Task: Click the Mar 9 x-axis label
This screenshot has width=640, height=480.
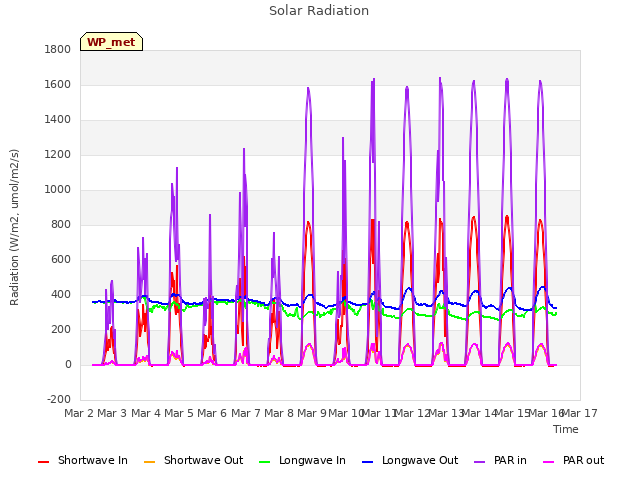Action: pyautogui.click(x=312, y=413)
